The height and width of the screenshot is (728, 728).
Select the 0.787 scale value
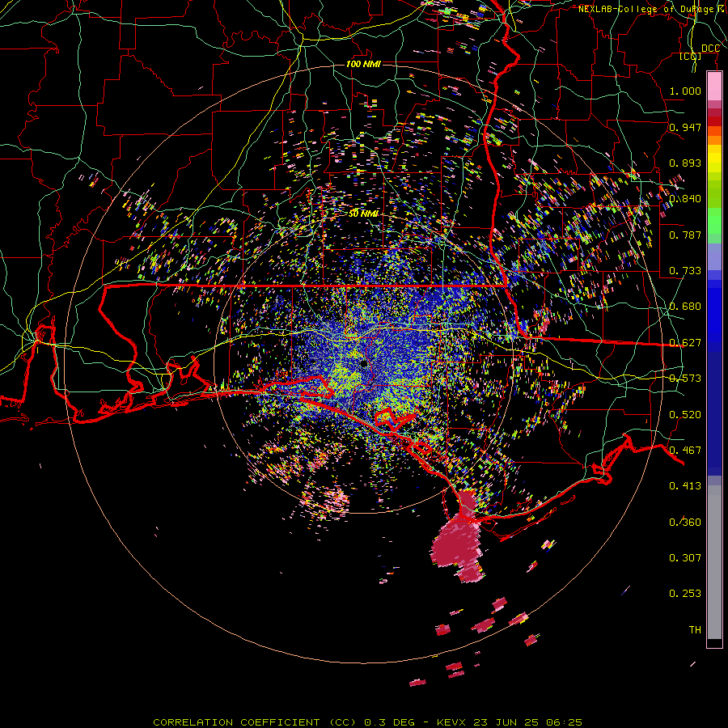coord(685,235)
